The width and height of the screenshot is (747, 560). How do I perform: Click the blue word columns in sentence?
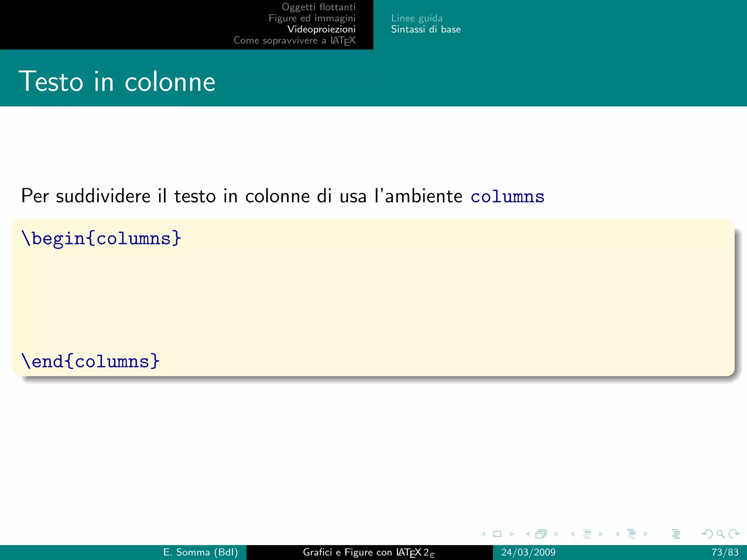(x=507, y=197)
